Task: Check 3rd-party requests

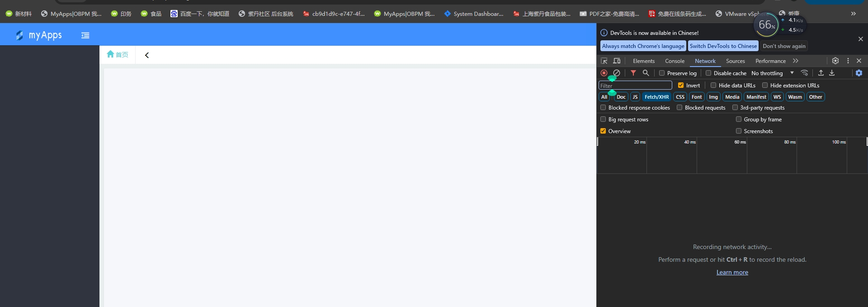Action: click(735, 107)
